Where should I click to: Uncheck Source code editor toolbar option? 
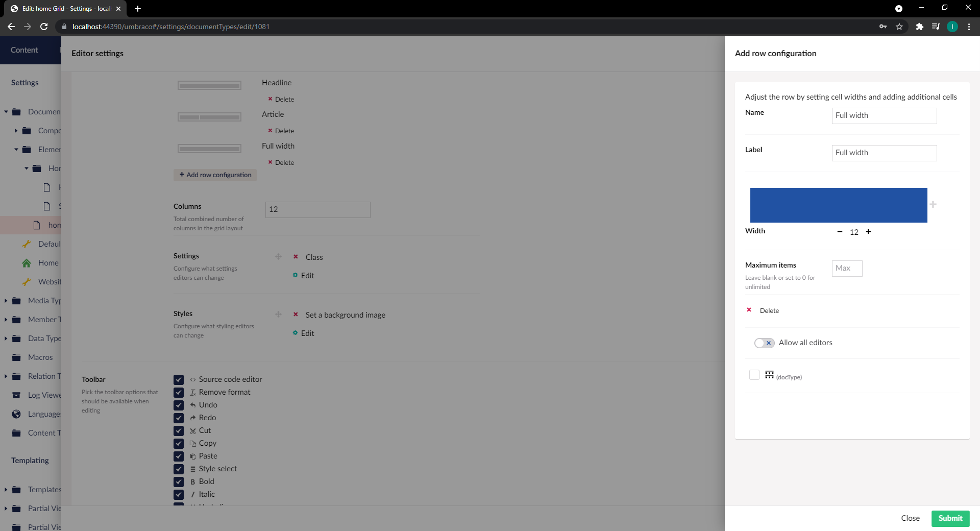[x=179, y=379]
